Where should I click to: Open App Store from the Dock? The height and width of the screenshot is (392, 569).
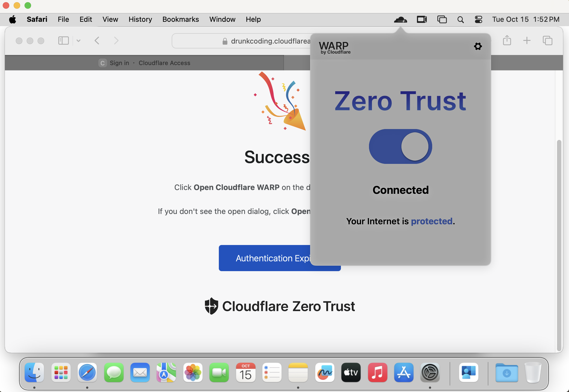click(x=404, y=372)
